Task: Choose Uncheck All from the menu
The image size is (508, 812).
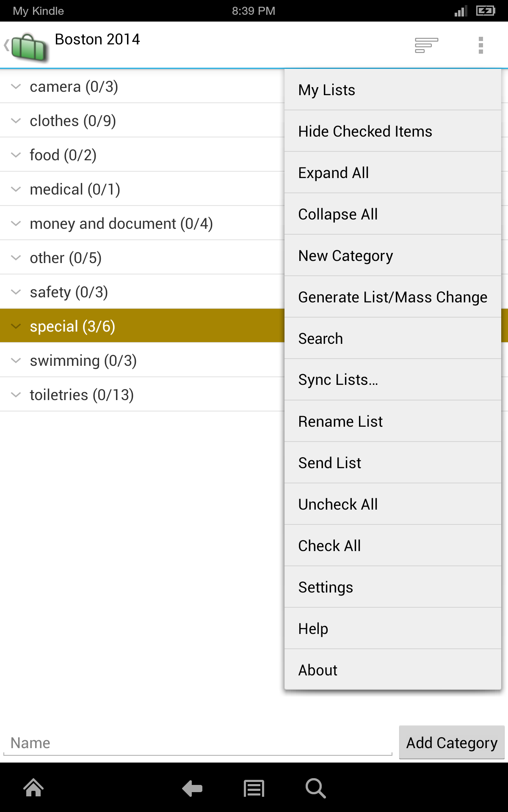Action: coord(337,504)
